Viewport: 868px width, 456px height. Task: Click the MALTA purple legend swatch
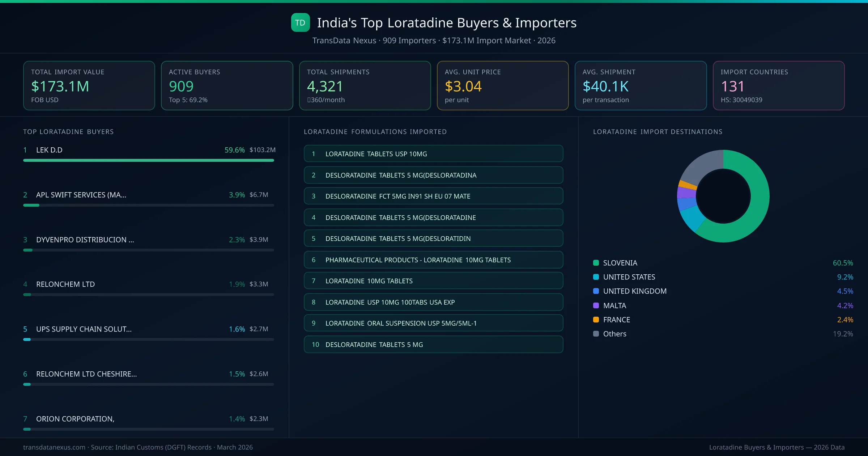tap(596, 305)
